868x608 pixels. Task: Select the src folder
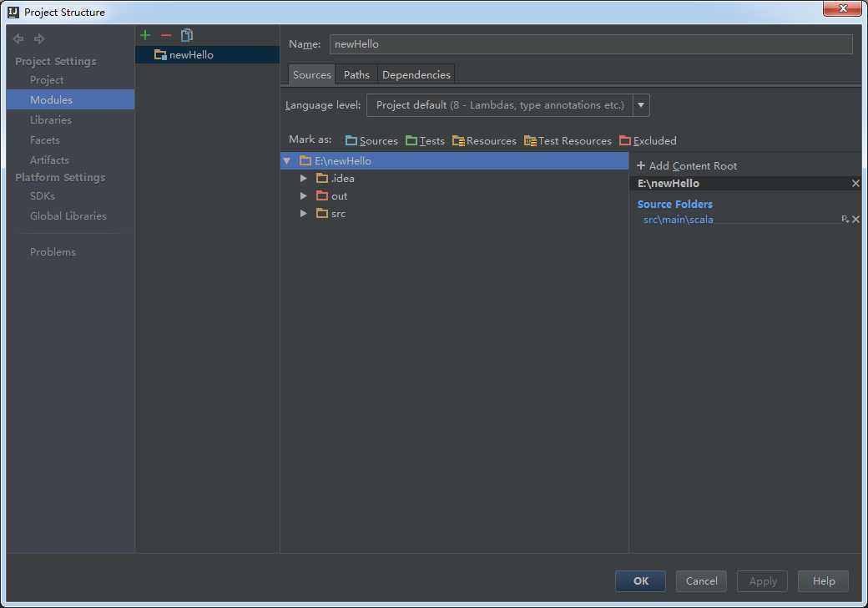(331, 213)
